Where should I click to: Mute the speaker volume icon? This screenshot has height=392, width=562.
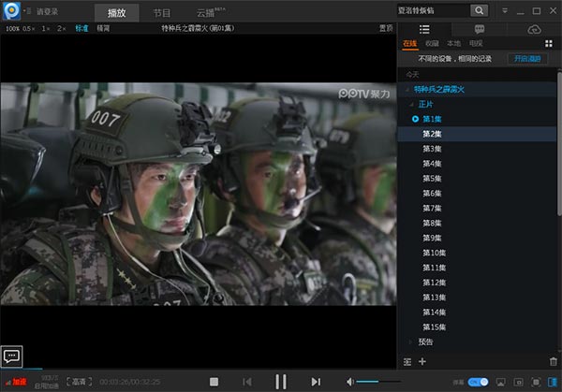[x=349, y=382]
